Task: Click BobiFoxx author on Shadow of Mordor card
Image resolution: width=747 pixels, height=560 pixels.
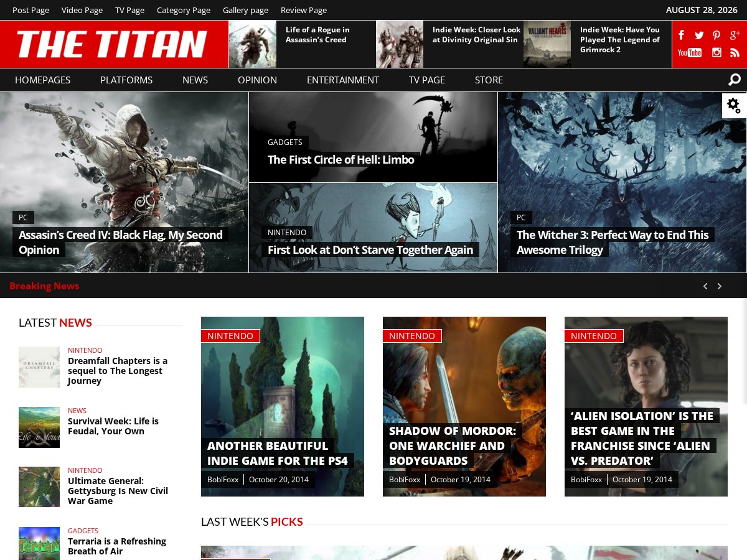Action: [x=405, y=479]
